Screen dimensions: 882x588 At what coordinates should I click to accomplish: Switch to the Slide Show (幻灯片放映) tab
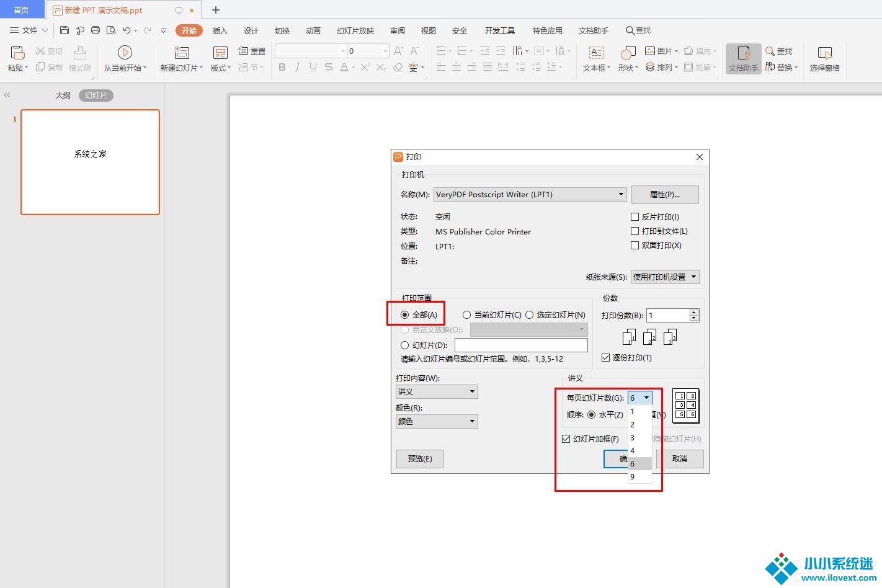tap(355, 30)
